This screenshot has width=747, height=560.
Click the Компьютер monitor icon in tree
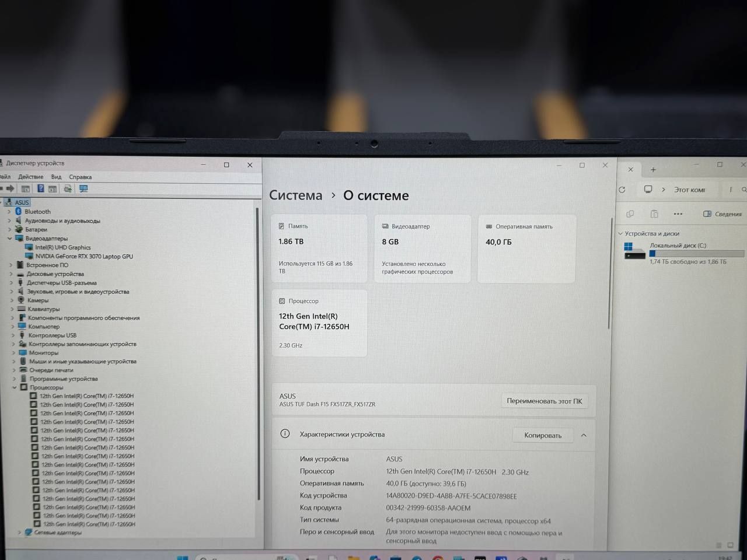pos(22,326)
